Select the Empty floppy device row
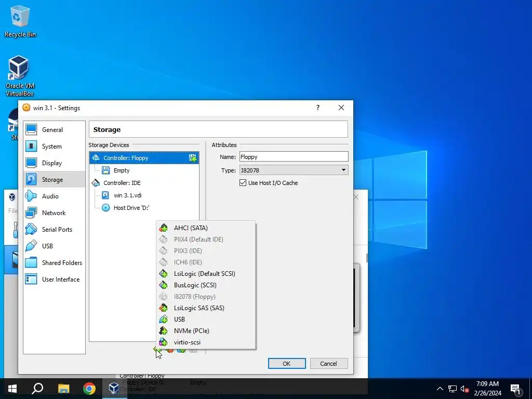This screenshot has height=399, width=532. (144, 170)
